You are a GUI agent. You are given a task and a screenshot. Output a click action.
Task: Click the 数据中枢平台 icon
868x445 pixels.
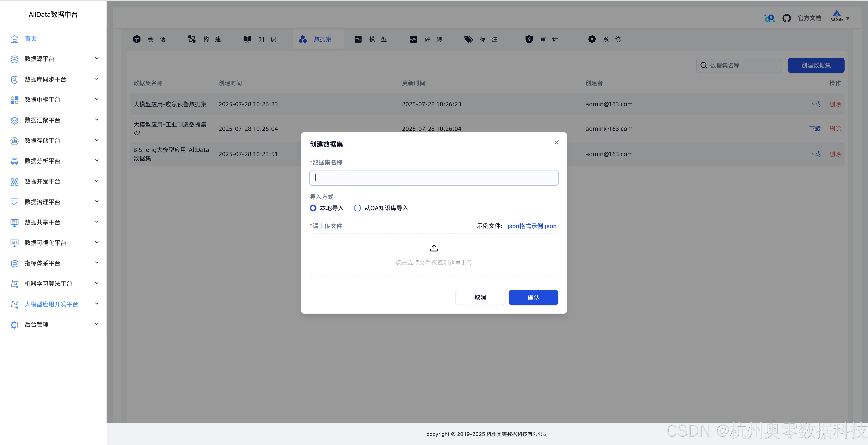click(15, 100)
